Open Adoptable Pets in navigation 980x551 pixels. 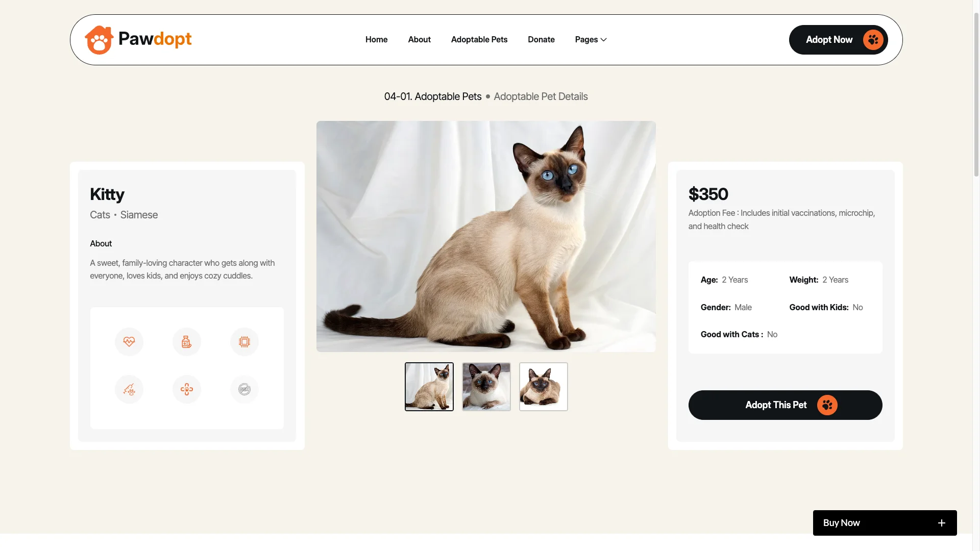(x=479, y=40)
